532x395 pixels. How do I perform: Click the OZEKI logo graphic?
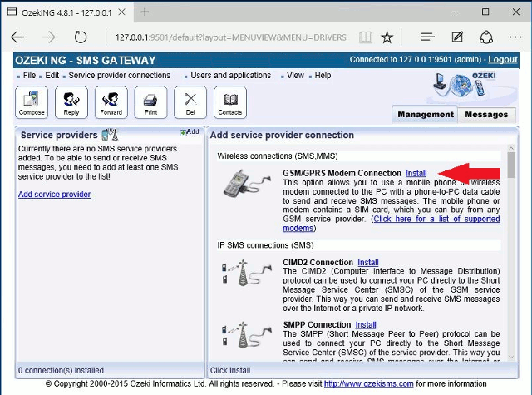[x=465, y=85]
